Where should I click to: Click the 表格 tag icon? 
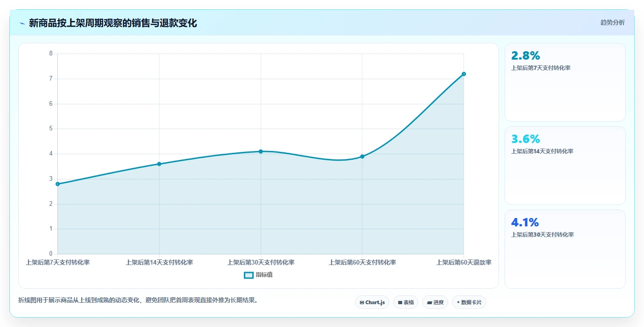pos(400,303)
